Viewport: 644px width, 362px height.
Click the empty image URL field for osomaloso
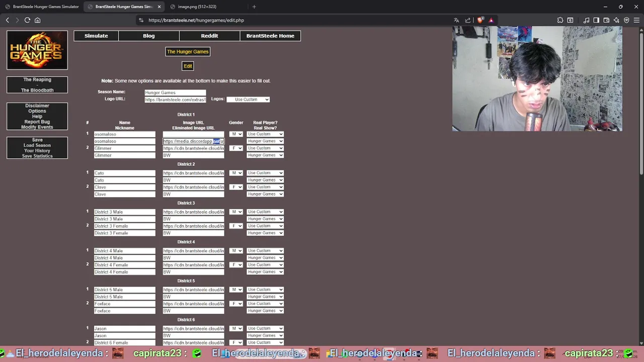[x=193, y=134]
